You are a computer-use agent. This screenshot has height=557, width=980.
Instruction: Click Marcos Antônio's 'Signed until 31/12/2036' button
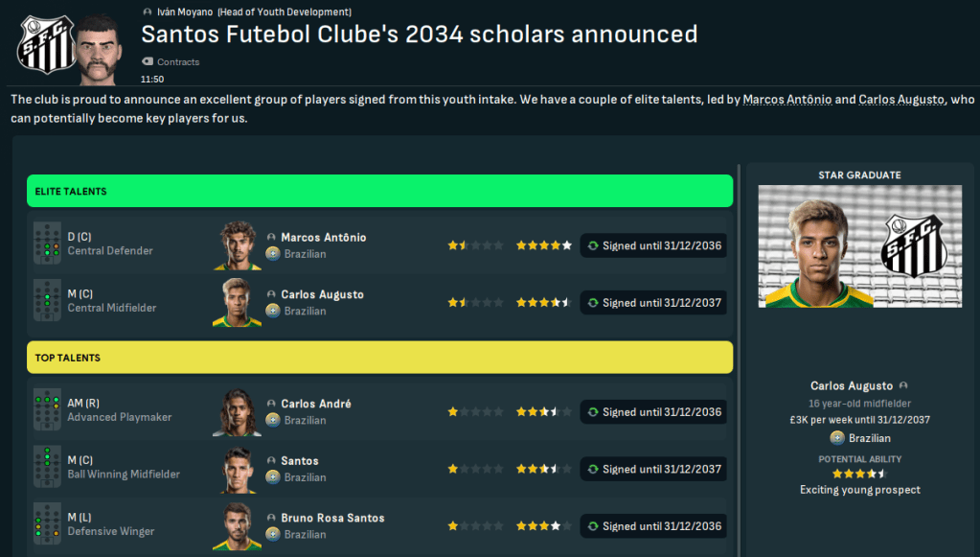[652, 245]
